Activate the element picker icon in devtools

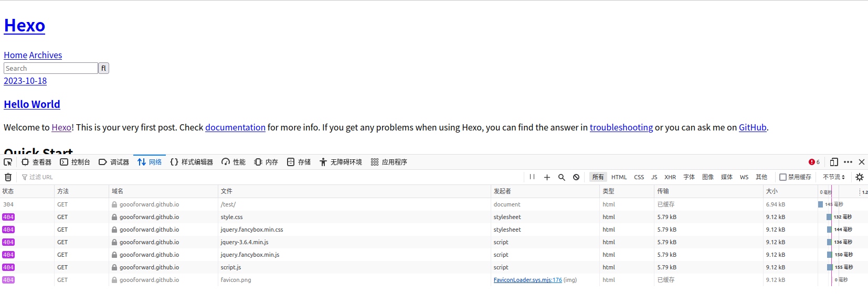pos(8,162)
